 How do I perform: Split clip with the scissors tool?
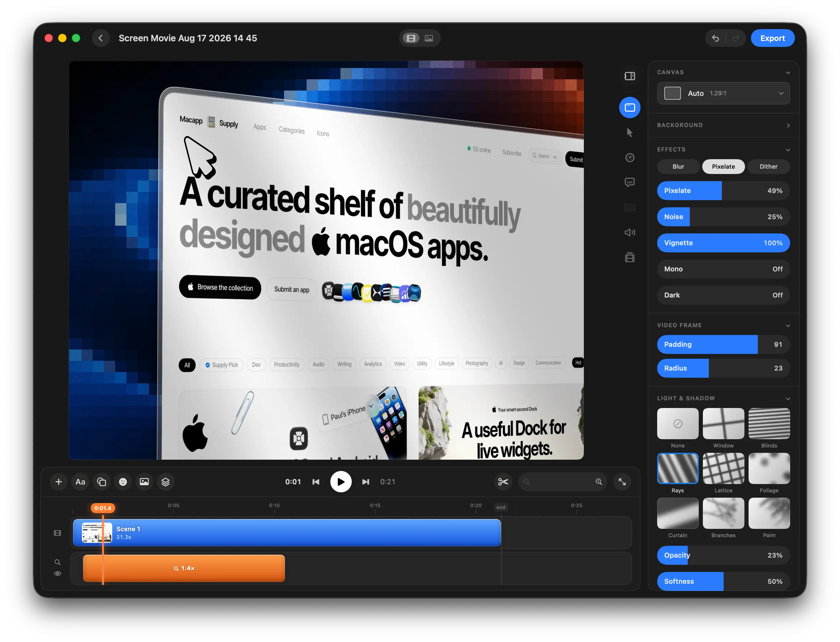[x=503, y=482]
